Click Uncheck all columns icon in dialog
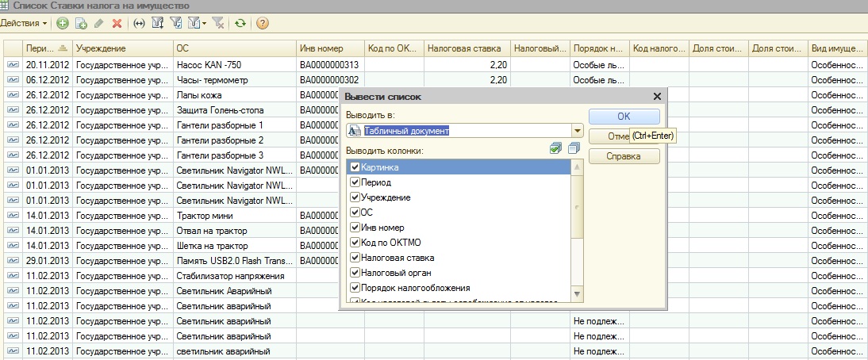Image resolution: width=868 pixels, height=360 pixels. click(x=574, y=149)
